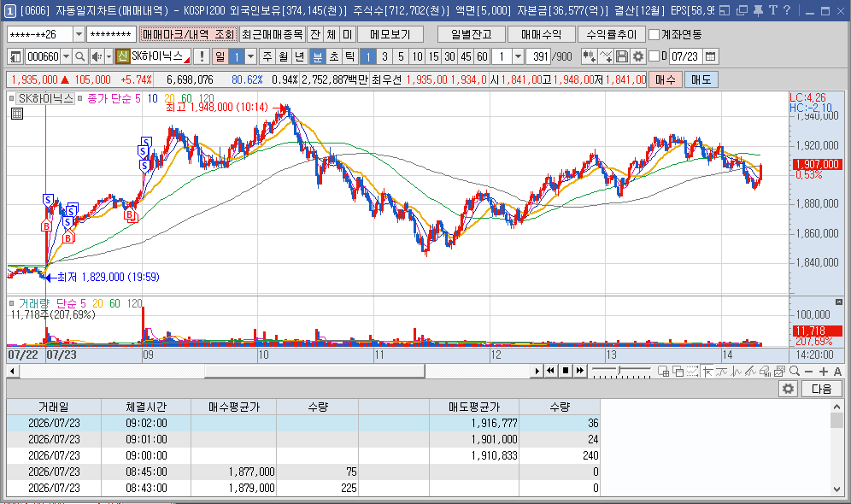Screen dimensions: 851x504
Task: Select the 초 second period toggle
Action: [334, 56]
